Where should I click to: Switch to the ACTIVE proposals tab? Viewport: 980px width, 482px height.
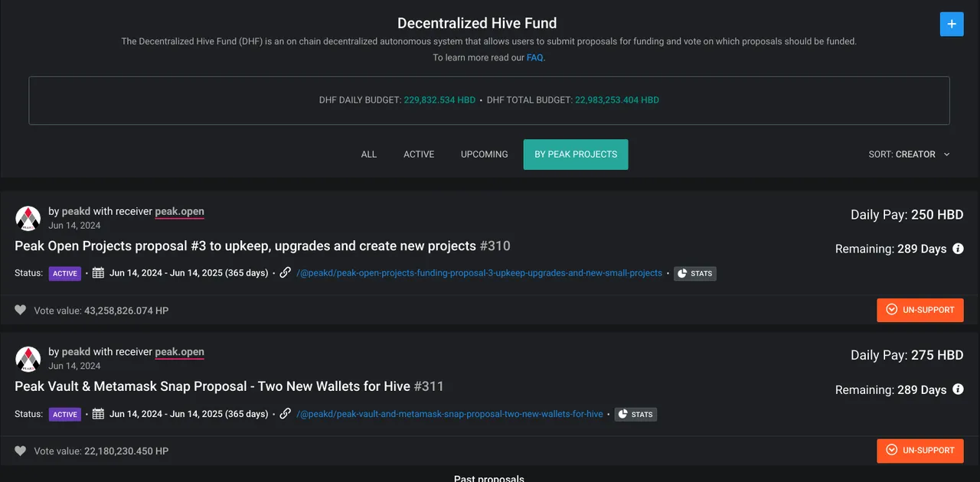pos(419,155)
